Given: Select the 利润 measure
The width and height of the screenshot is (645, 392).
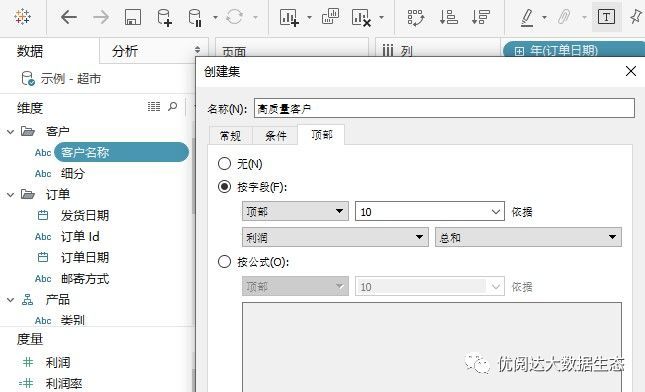Looking at the screenshot, I should click(58, 362).
